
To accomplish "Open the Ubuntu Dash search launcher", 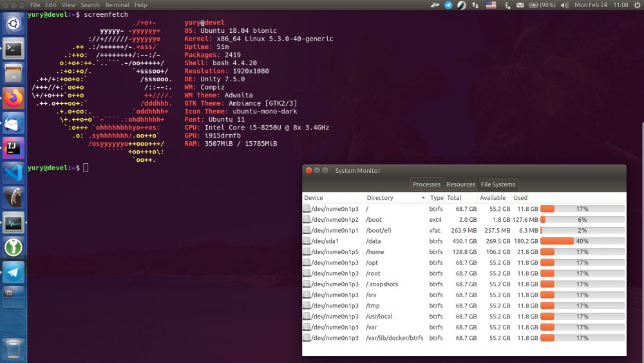I will click(14, 24).
